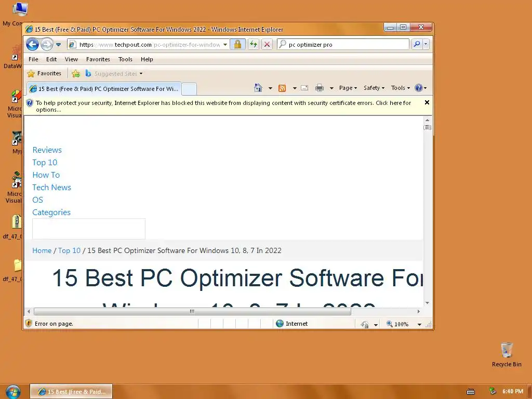Click the RSS feeds icon

pyautogui.click(x=282, y=88)
